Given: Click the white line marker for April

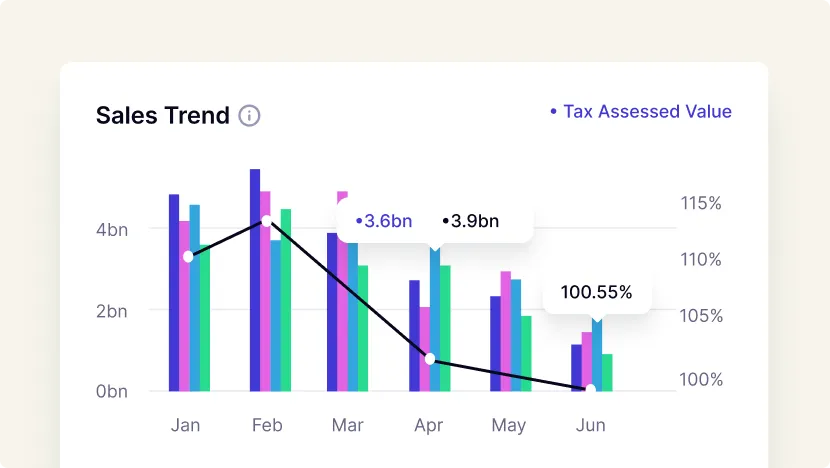Looking at the screenshot, I should tap(430, 358).
